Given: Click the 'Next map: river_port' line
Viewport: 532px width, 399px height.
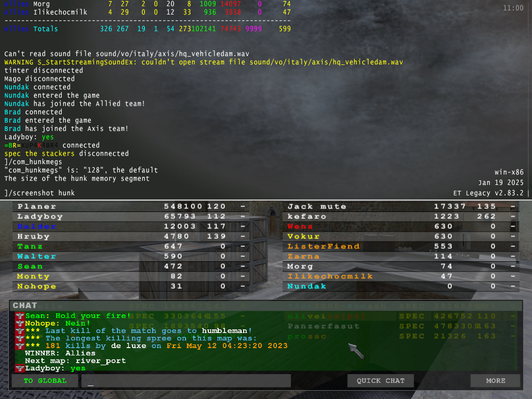Looking at the screenshot, I should (x=75, y=361).
